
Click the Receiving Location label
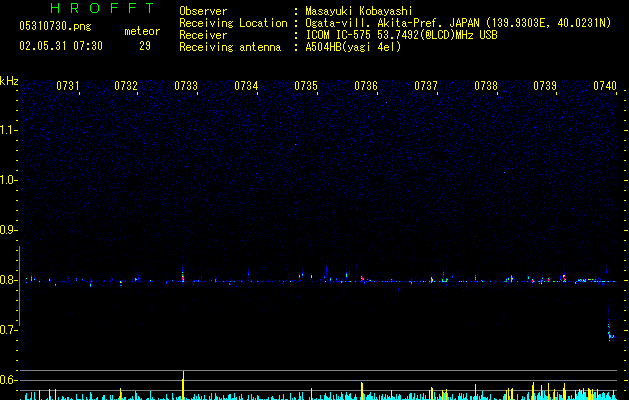233,23
